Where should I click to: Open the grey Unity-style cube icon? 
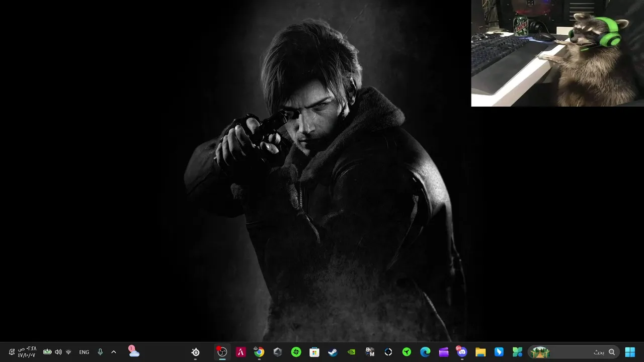click(277, 352)
